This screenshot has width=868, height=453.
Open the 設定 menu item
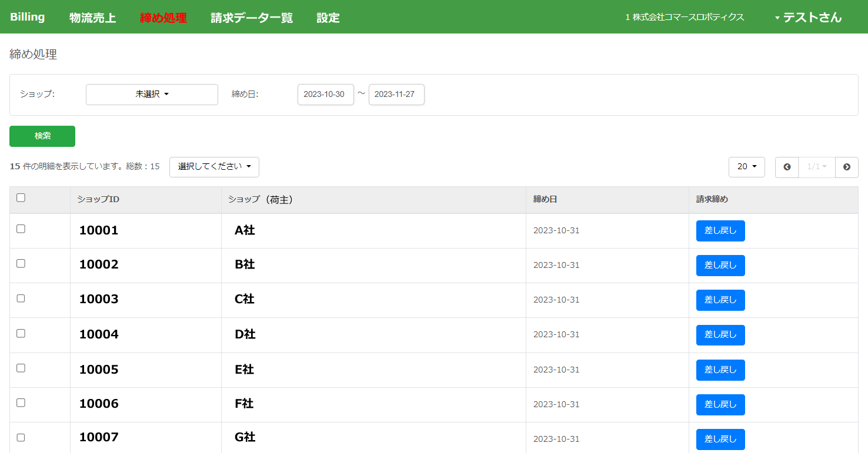pyautogui.click(x=328, y=18)
